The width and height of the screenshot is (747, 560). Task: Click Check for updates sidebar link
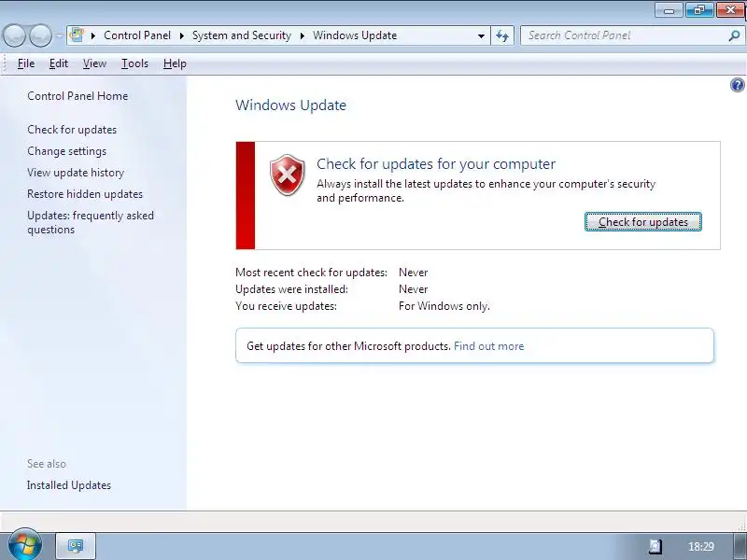[72, 130]
